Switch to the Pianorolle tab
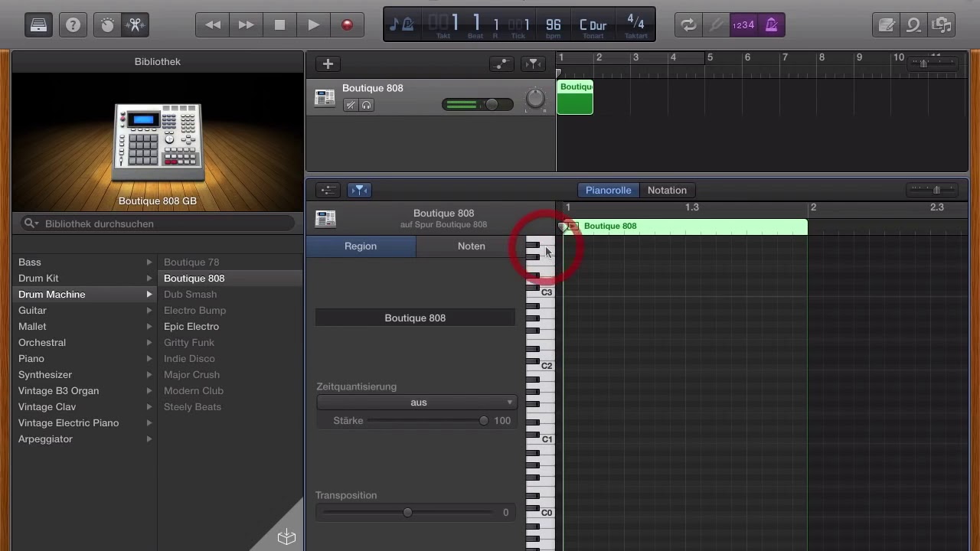This screenshot has width=980, height=551. click(x=609, y=190)
